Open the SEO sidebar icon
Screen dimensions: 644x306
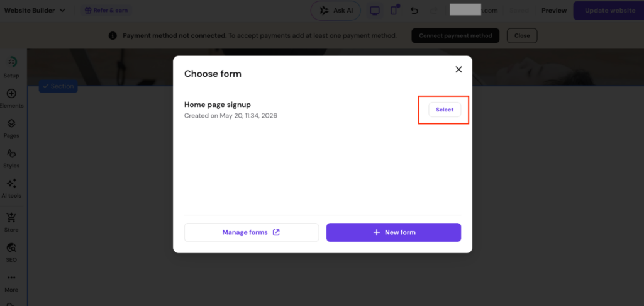pos(11,247)
